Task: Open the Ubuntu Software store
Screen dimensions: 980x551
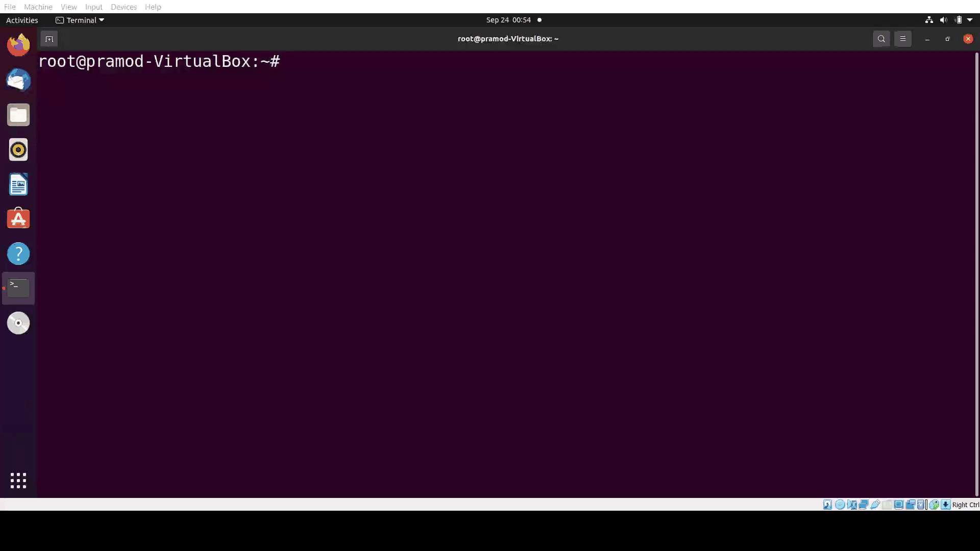Action: tap(18, 219)
